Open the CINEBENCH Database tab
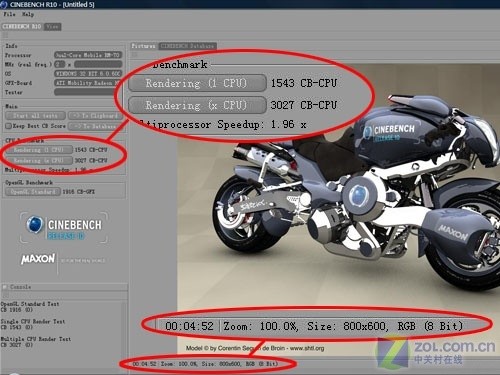Image resolution: width=500 pixels, height=375 pixels. [187, 46]
